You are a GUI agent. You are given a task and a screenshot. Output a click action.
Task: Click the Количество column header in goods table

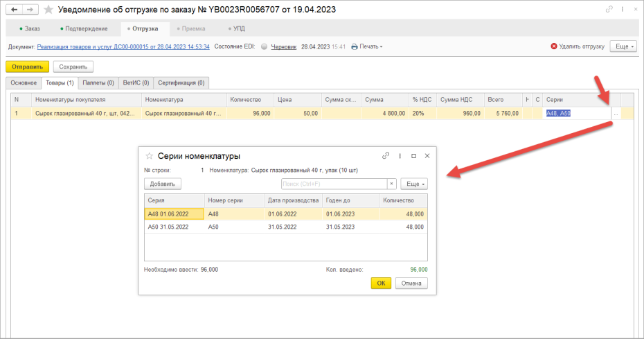[x=250, y=100]
